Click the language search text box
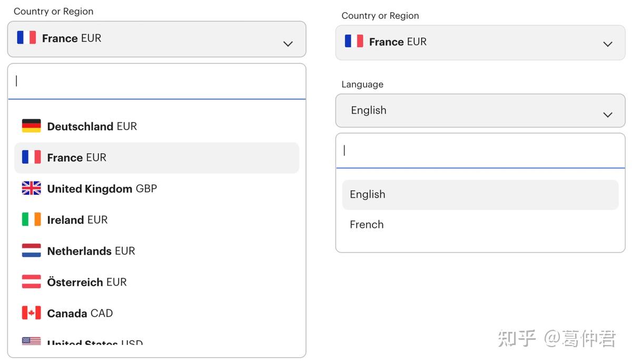632x364 pixels. 480,151
